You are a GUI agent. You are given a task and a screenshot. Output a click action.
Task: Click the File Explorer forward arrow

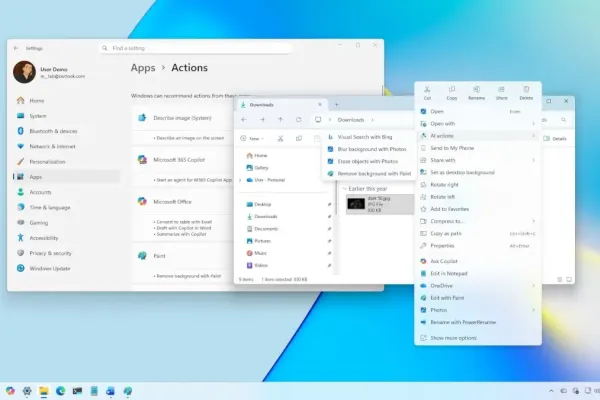(x=262, y=120)
